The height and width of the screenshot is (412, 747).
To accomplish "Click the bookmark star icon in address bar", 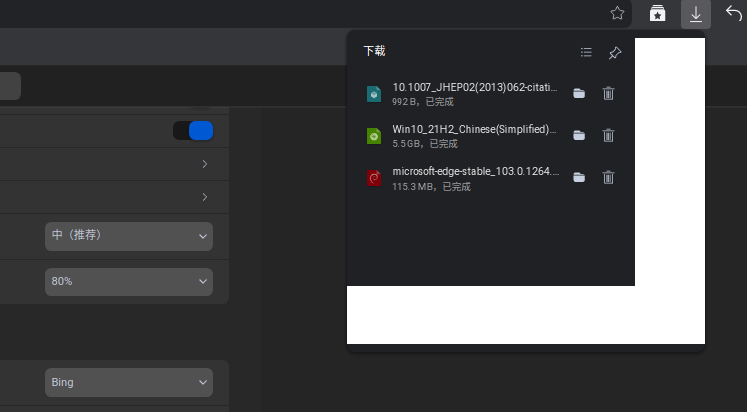I will pyautogui.click(x=617, y=13).
